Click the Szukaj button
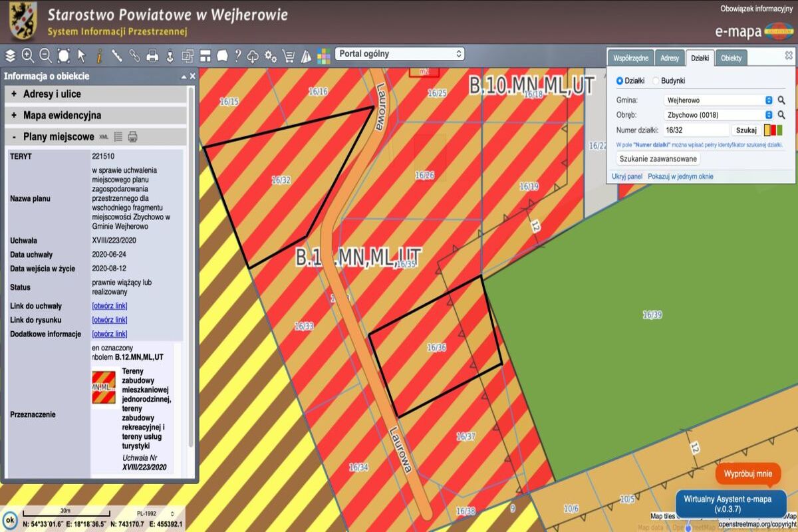Viewport: 798px width, 532px height. point(746,130)
